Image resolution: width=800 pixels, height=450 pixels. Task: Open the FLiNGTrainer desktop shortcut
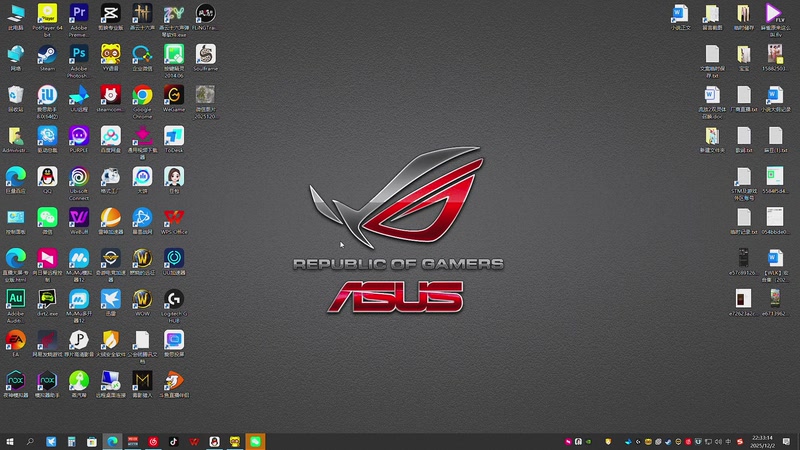pos(206,16)
